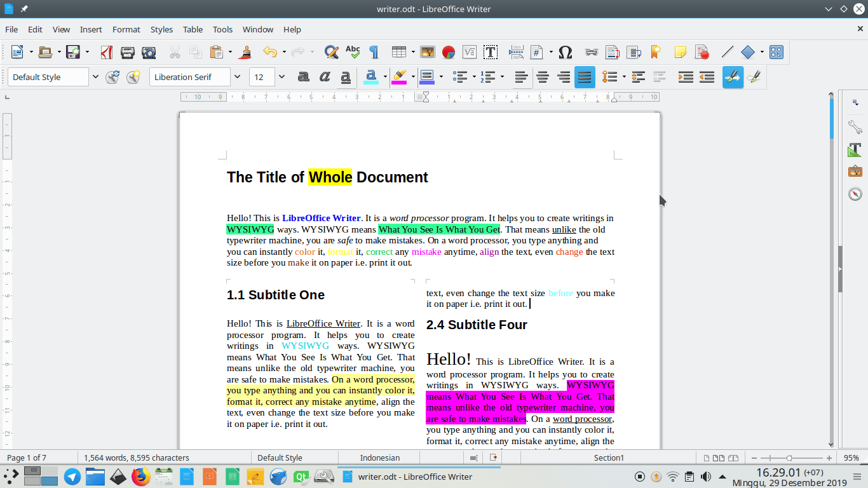Insert a table using table icon
868x488 pixels.
[399, 52]
